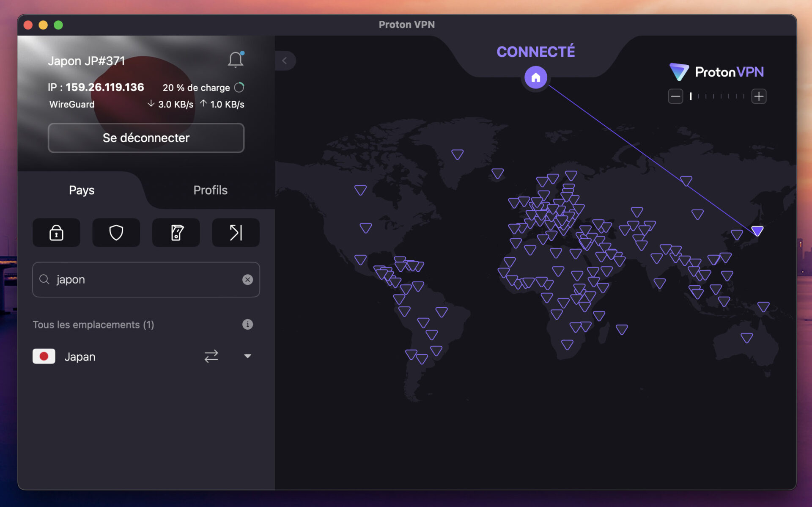Image resolution: width=812 pixels, height=507 pixels.
Task: Click the Australia server marker
Action: pos(746,338)
